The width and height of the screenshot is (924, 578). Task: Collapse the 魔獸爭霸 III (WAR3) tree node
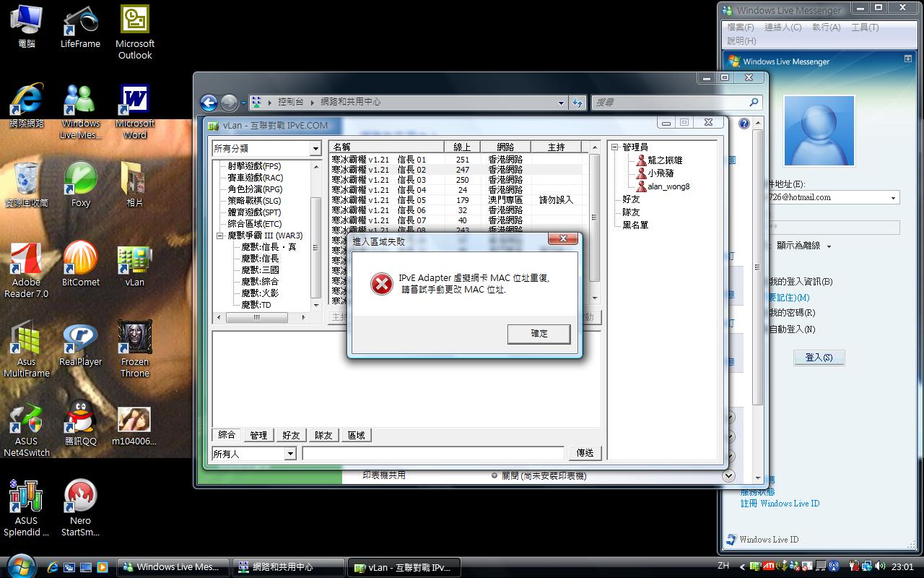pyautogui.click(x=220, y=236)
